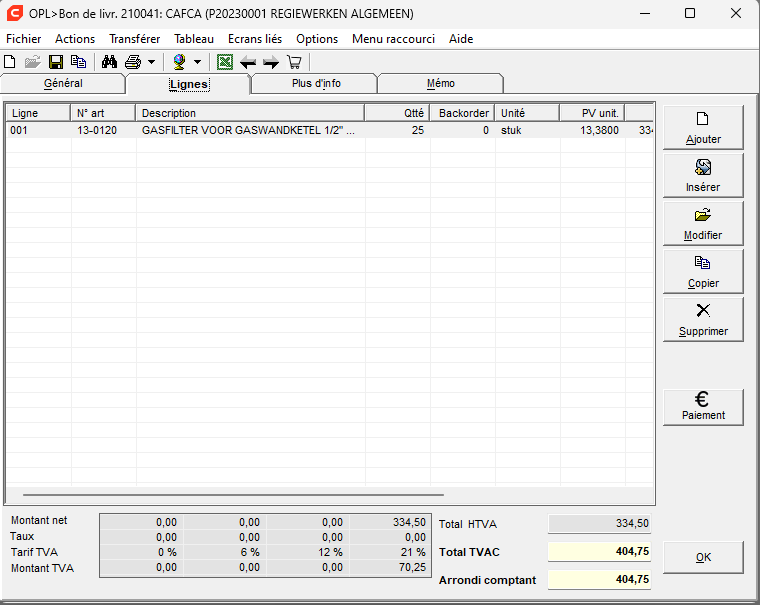Click the Paiement euro button
Screen dimensions: 760x605
point(703,408)
